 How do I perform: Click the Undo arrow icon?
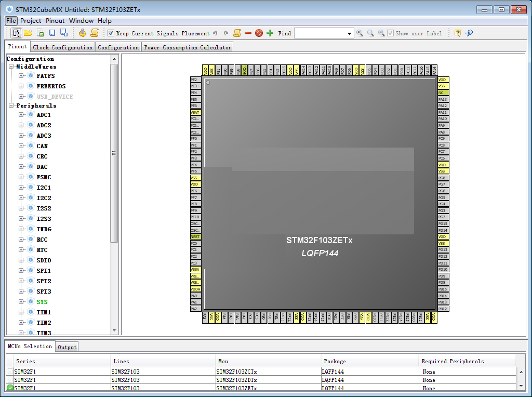click(x=215, y=33)
